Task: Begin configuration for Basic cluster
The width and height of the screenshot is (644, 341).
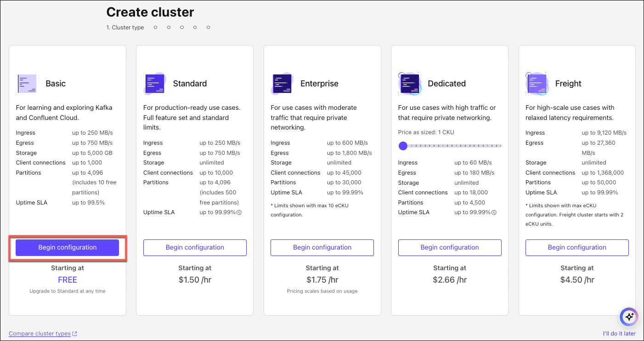Action: pos(68,248)
